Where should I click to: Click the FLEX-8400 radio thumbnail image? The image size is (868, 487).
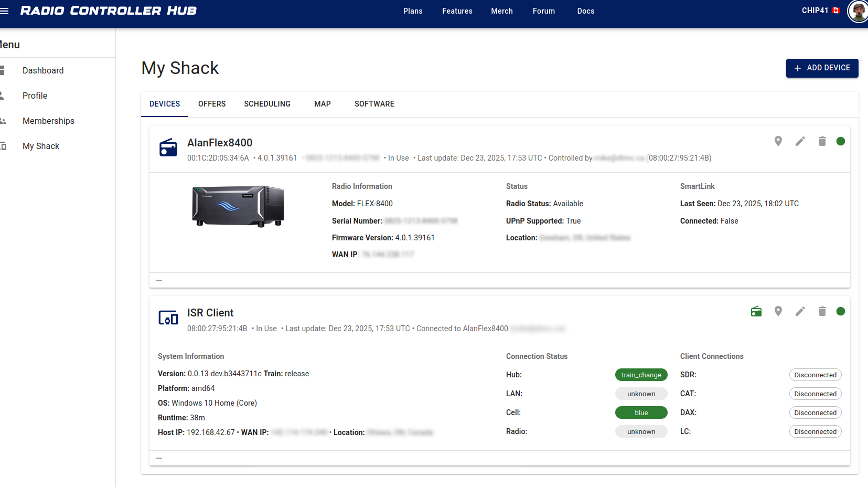238,206
